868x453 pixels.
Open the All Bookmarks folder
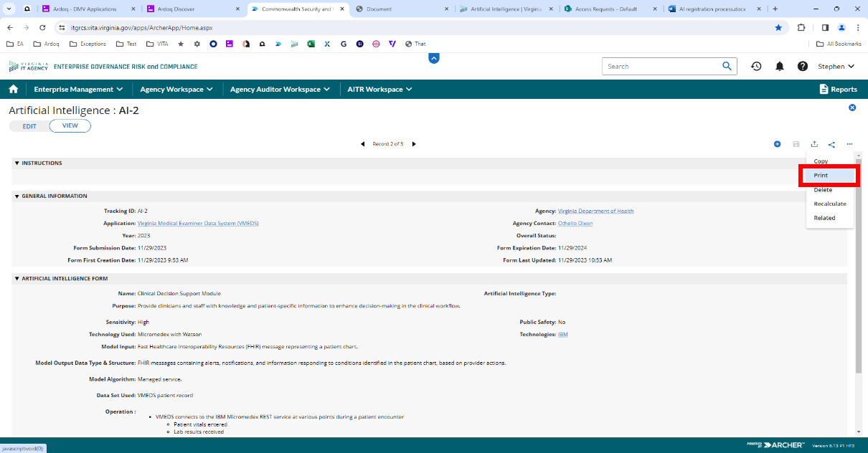[839, 44]
